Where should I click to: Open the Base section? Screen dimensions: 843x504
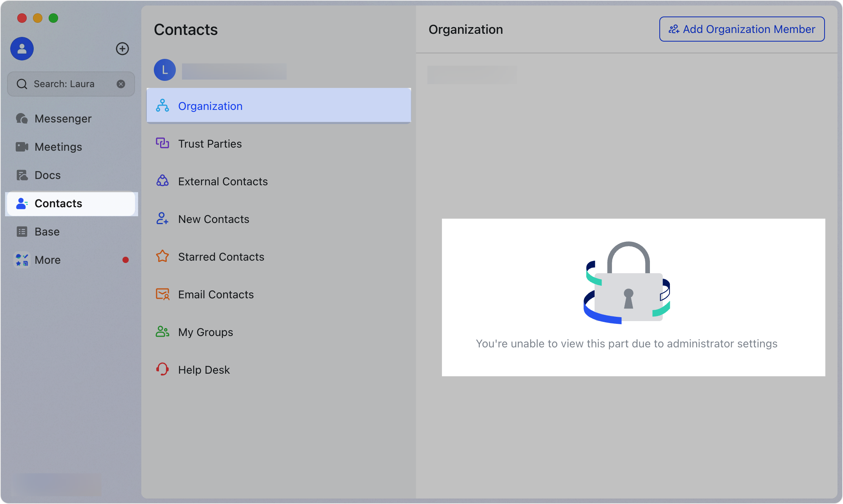[47, 232]
